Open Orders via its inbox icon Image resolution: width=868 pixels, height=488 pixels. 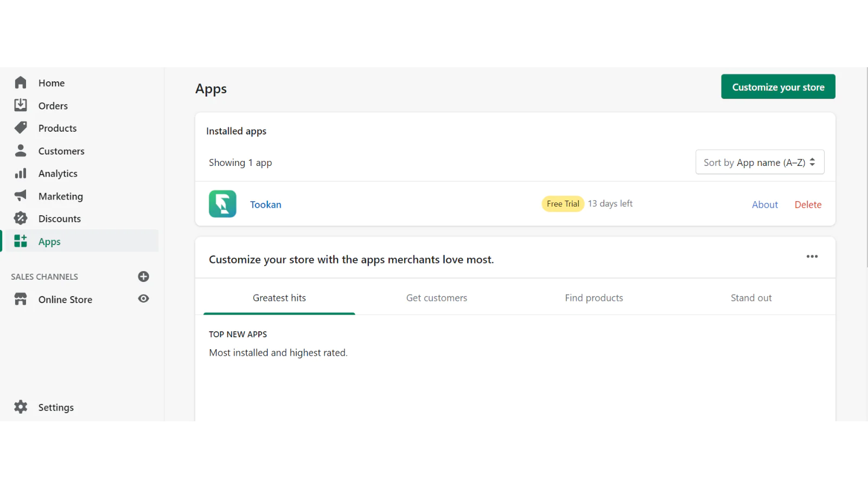point(21,105)
